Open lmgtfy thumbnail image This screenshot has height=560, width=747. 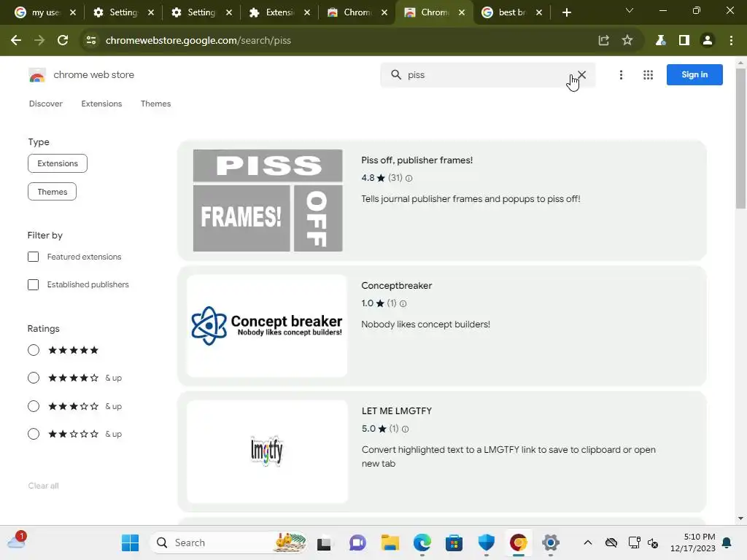coord(267,451)
